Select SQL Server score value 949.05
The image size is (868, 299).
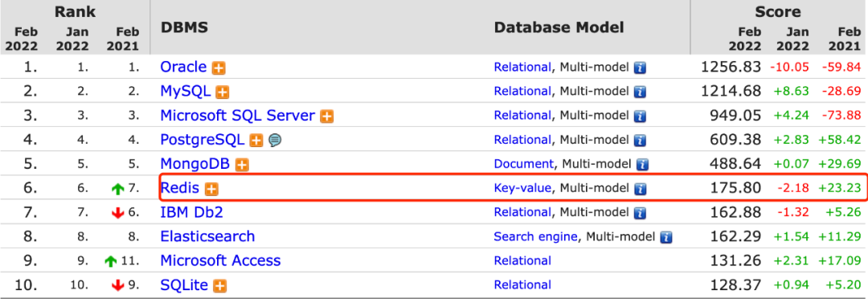click(736, 116)
